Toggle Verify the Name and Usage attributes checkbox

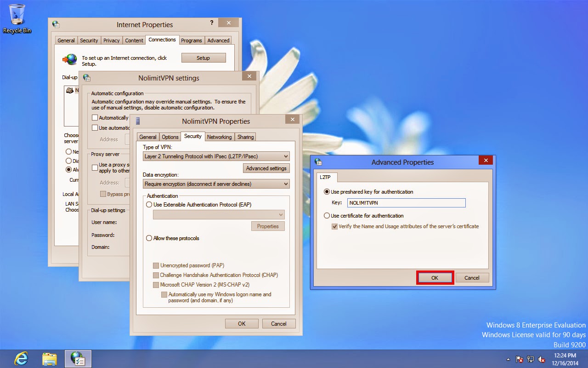[x=335, y=226]
